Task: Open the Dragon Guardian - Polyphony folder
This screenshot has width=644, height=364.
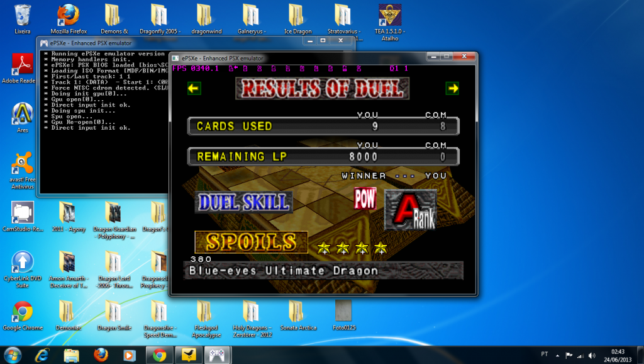Action: click(114, 220)
